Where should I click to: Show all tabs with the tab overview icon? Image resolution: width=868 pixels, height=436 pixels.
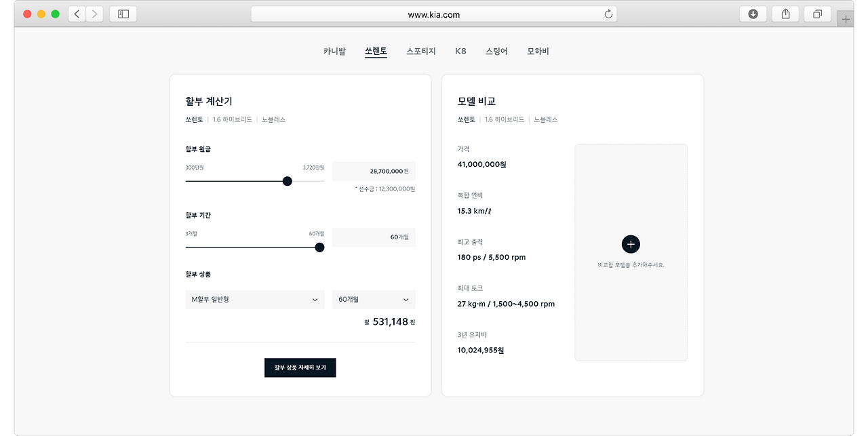[817, 14]
